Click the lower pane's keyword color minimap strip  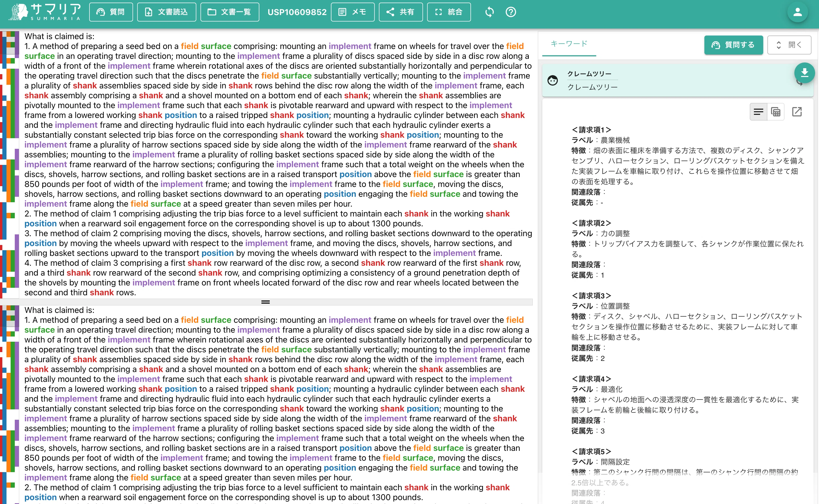[x=10, y=404]
